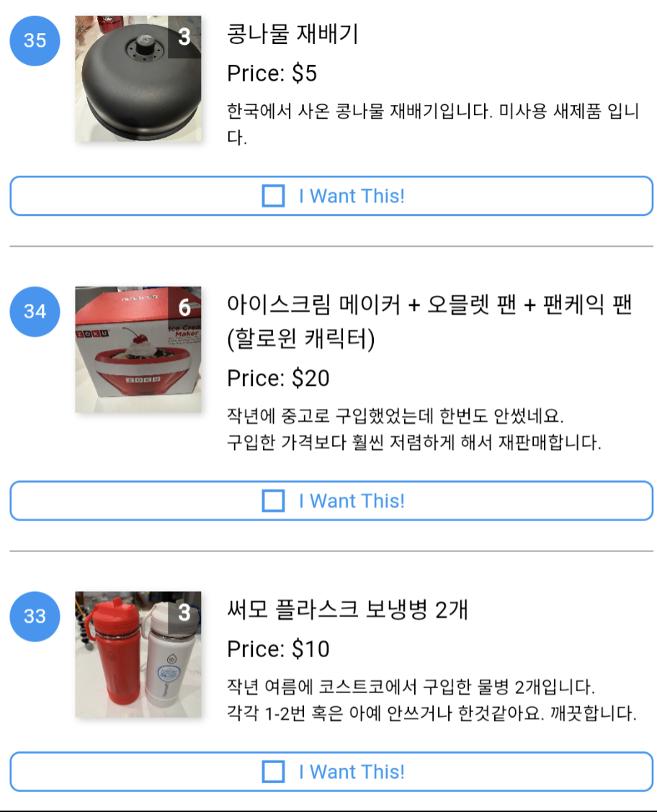This screenshot has width=657, height=812.
Task: Open photo count badge on bean sprout grower image
Action: tap(184, 37)
